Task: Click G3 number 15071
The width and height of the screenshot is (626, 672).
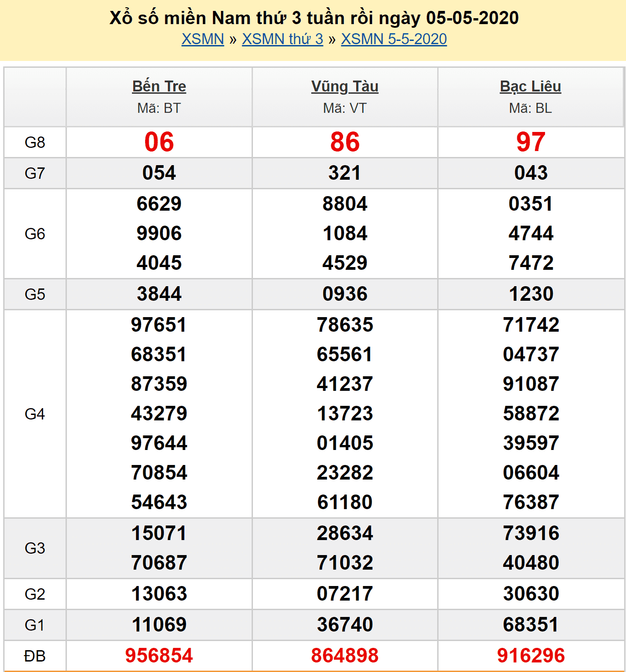Action: [x=159, y=533]
